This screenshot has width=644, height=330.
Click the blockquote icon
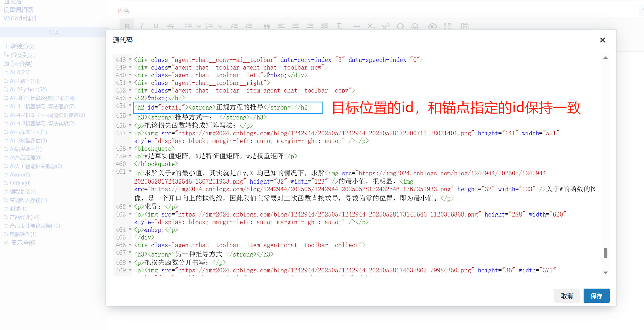266,26
